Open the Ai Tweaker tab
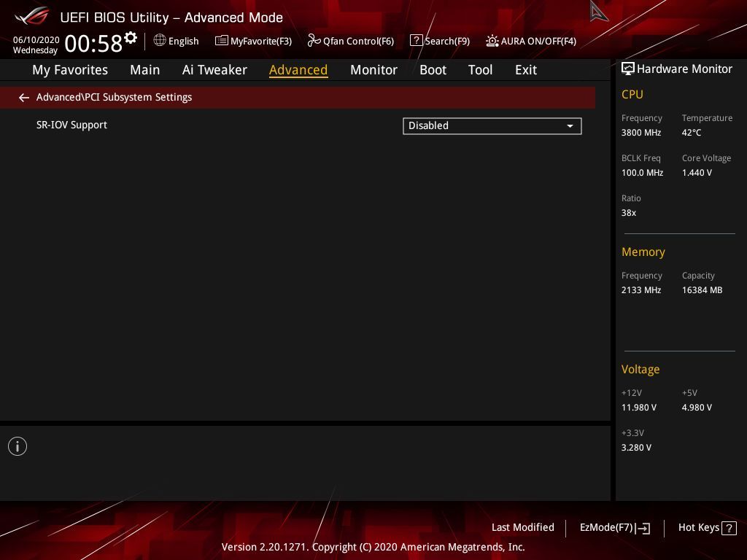 tap(214, 70)
